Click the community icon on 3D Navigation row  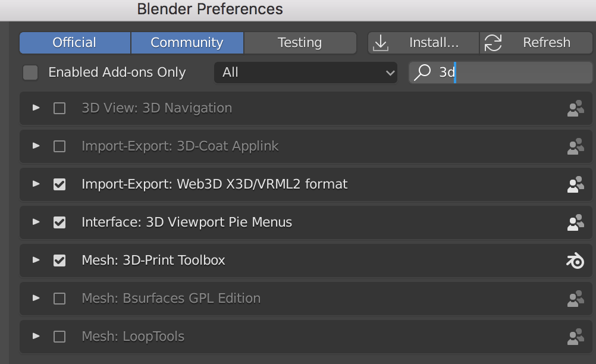(575, 108)
